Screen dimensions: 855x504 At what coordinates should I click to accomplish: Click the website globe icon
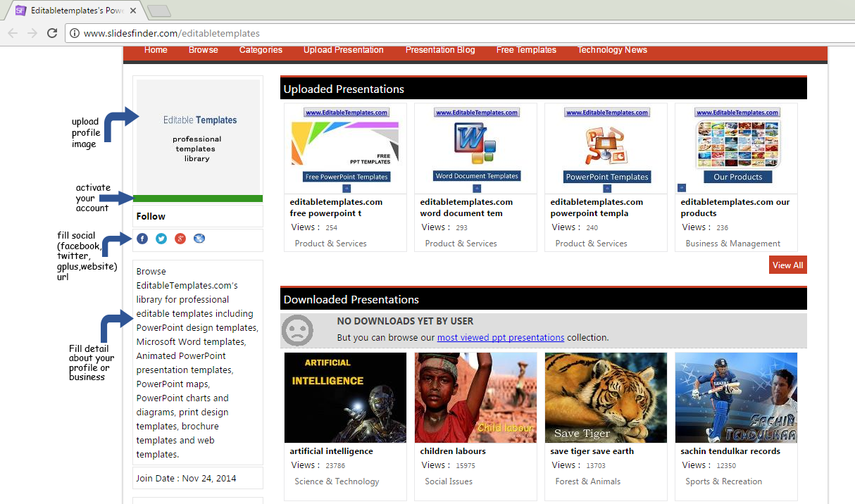pyautogui.click(x=199, y=239)
